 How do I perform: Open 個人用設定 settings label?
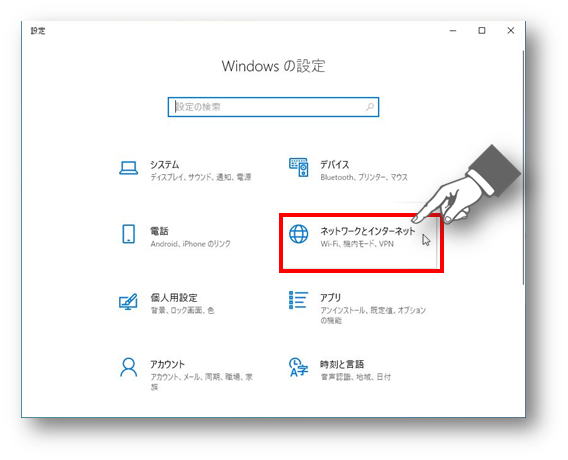coord(174,298)
